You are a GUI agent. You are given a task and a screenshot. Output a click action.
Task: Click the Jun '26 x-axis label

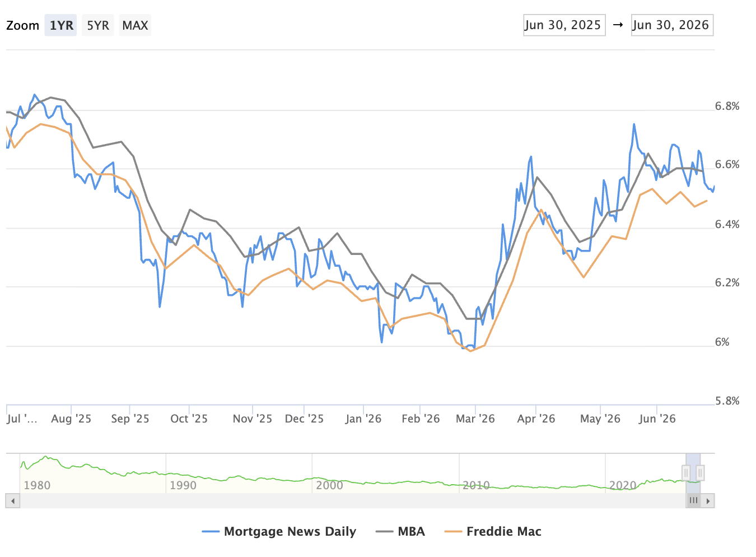click(657, 419)
